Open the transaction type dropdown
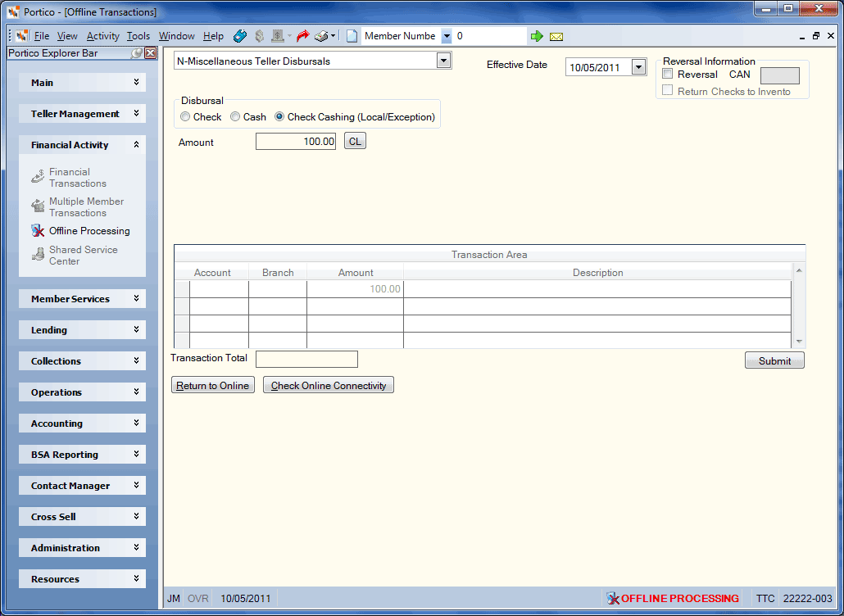844x616 pixels. click(443, 61)
